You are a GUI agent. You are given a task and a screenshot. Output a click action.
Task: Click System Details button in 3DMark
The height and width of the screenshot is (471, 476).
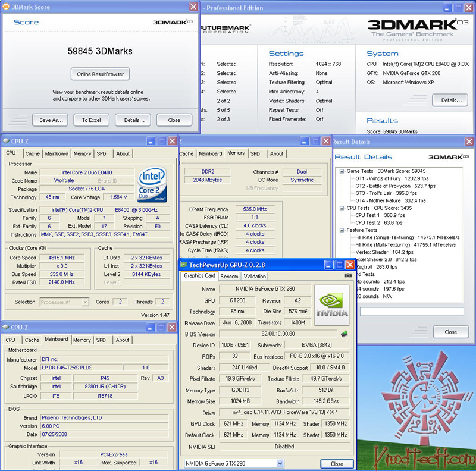click(x=450, y=101)
